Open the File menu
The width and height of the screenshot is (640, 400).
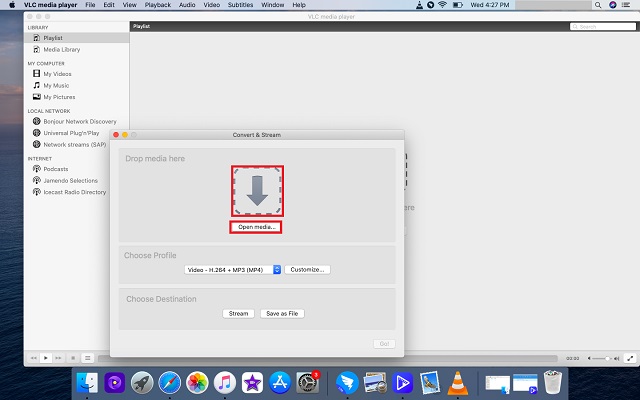pyautogui.click(x=90, y=5)
